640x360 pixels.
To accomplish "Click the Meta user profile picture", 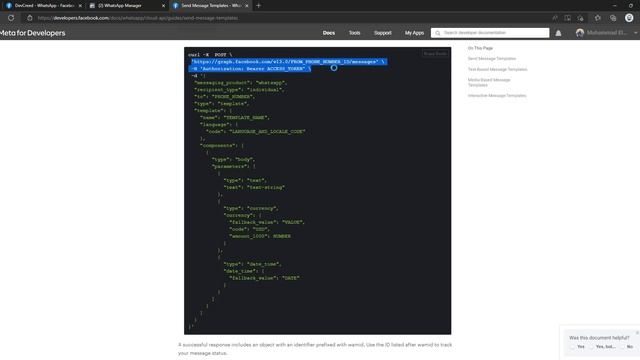I will click(580, 33).
